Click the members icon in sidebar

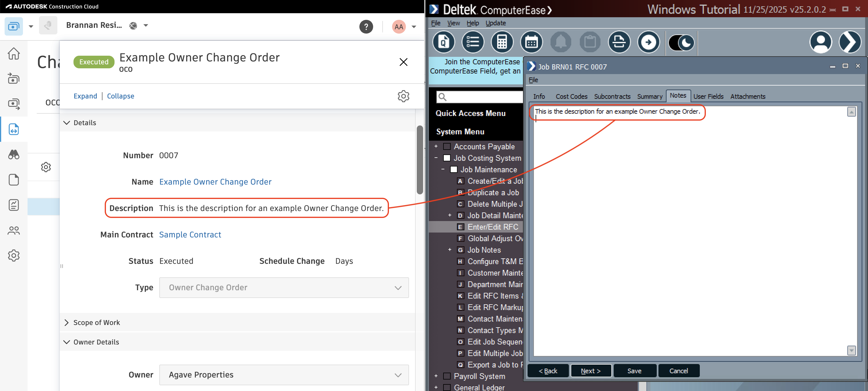(14, 231)
